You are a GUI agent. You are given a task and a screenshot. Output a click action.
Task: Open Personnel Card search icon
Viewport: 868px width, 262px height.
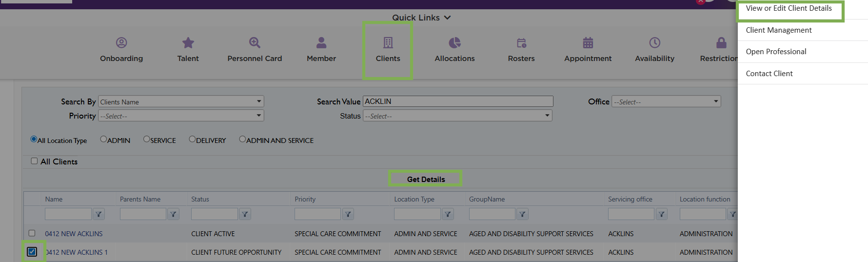tap(255, 43)
